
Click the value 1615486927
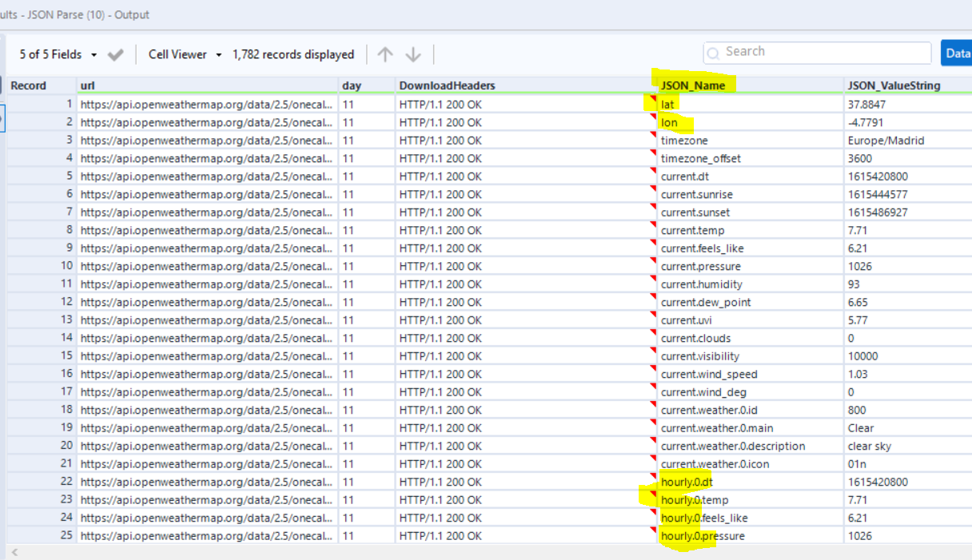907,212
